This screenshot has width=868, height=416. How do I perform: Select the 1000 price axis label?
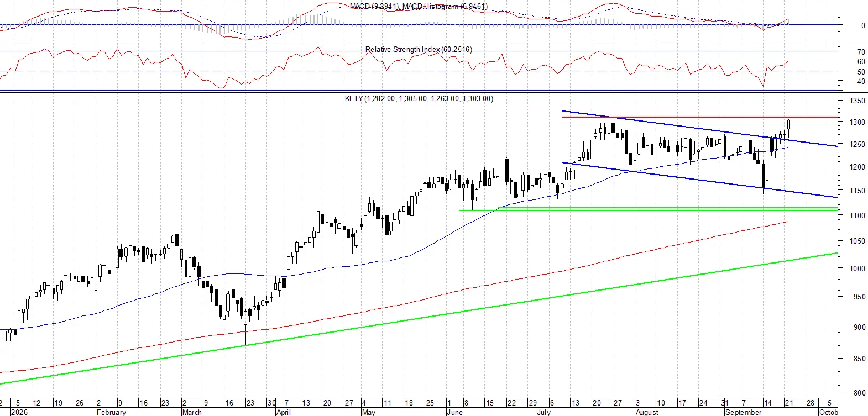[857, 269]
